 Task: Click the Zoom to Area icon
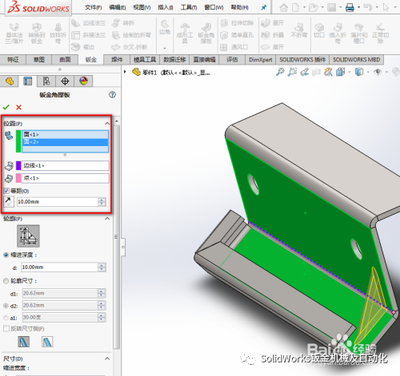[292, 72]
